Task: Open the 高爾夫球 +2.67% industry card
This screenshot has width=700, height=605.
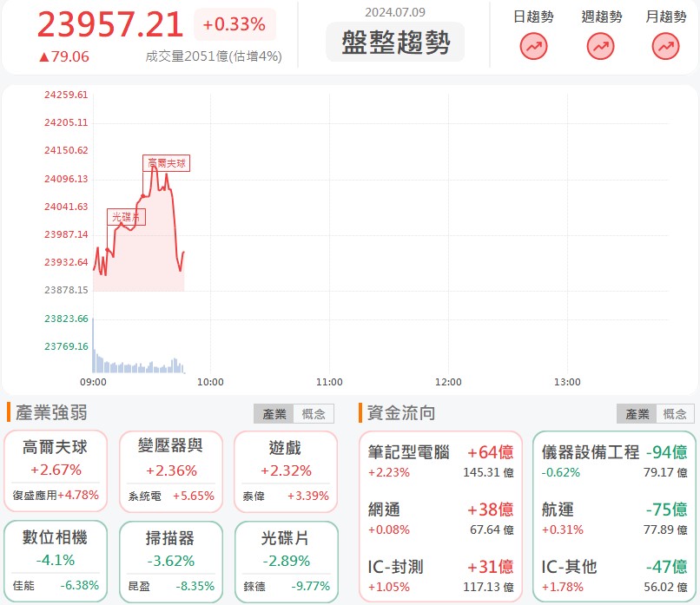Action: point(56,470)
